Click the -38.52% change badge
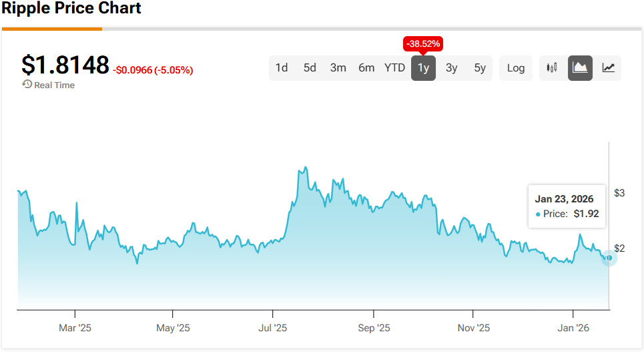Image resolution: width=644 pixels, height=352 pixels. (423, 43)
